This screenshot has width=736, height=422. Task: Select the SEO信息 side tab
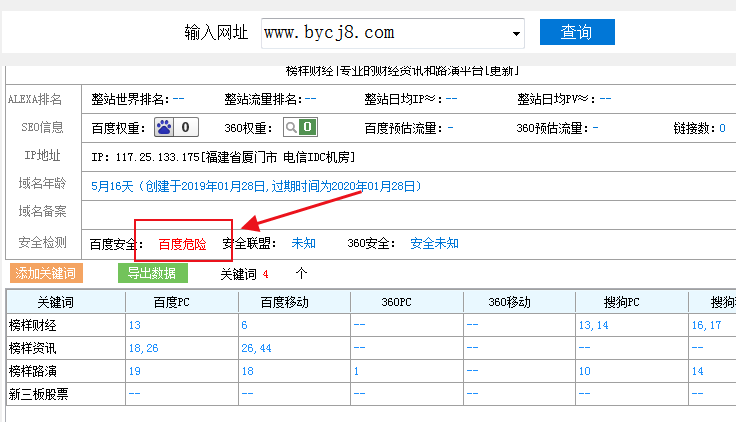42,127
